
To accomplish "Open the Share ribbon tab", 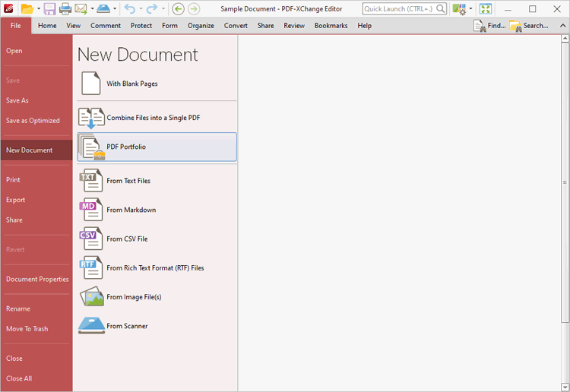I will click(x=266, y=26).
